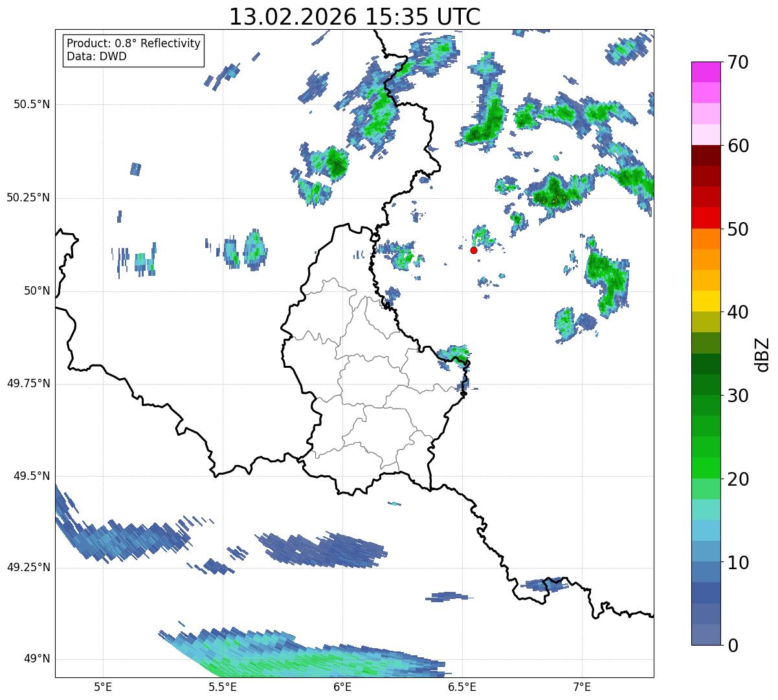Click the longitude label 5.5°E

tap(223, 687)
